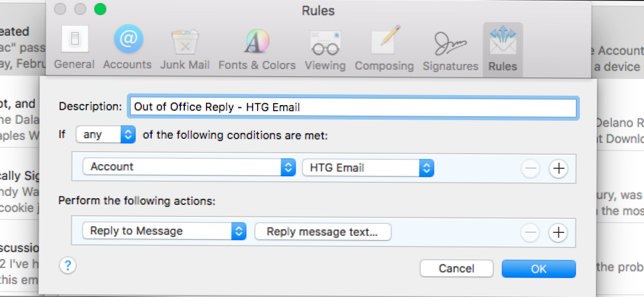Click into the Description text field
This screenshot has height=297, width=644.
coord(352,107)
